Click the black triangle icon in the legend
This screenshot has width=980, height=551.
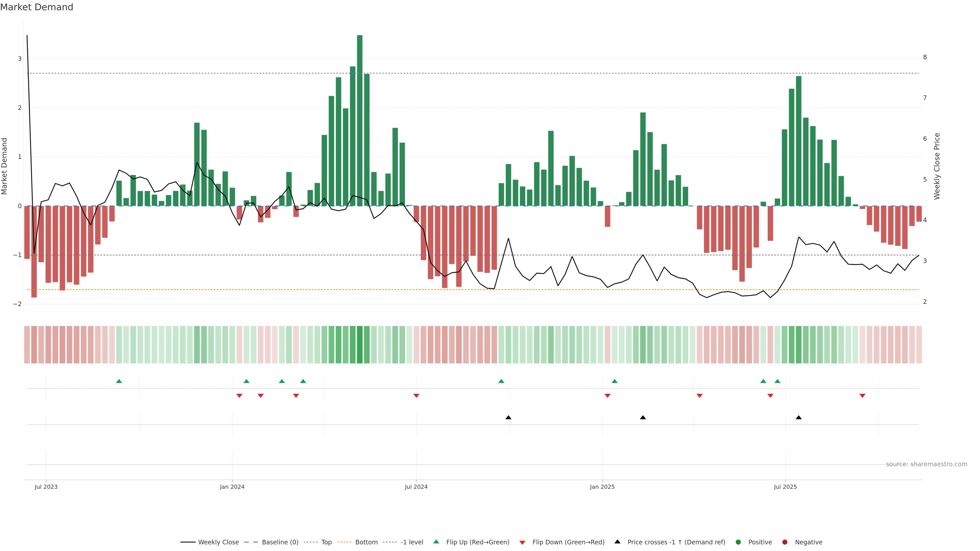[x=617, y=542]
